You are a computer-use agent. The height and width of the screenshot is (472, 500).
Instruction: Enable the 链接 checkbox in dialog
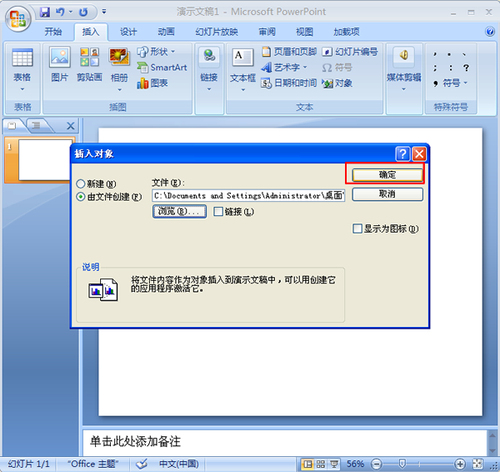218,212
